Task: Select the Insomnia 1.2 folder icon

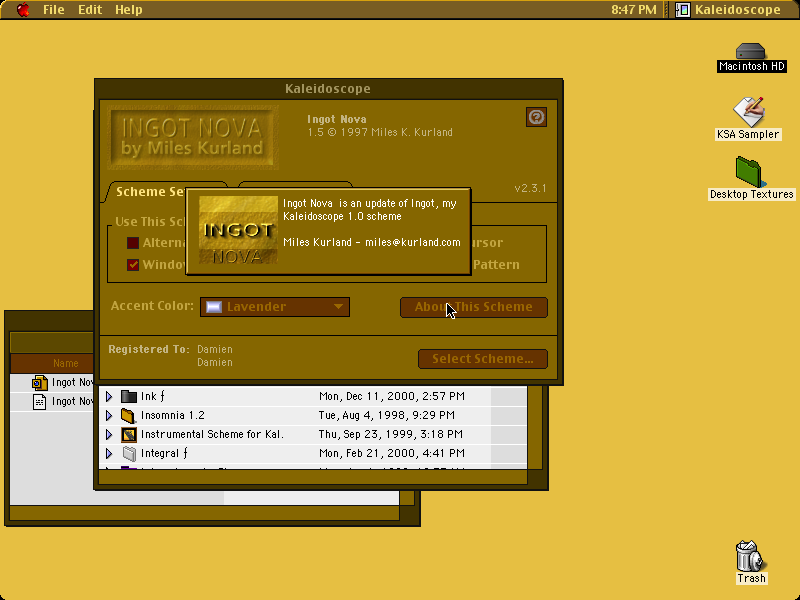Action: point(129,415)
